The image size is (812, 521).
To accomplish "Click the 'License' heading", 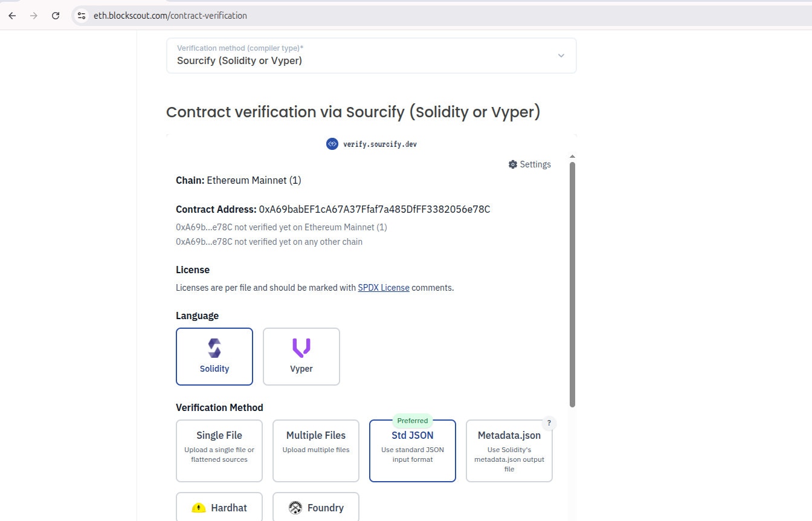I will 193,270.
